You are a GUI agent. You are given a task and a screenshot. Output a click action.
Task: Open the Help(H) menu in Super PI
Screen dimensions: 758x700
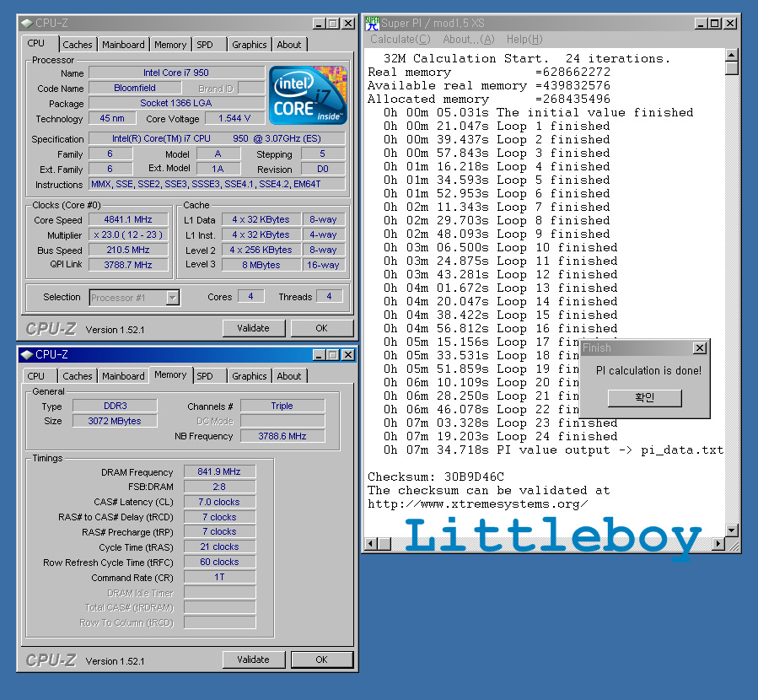(524, 39)
